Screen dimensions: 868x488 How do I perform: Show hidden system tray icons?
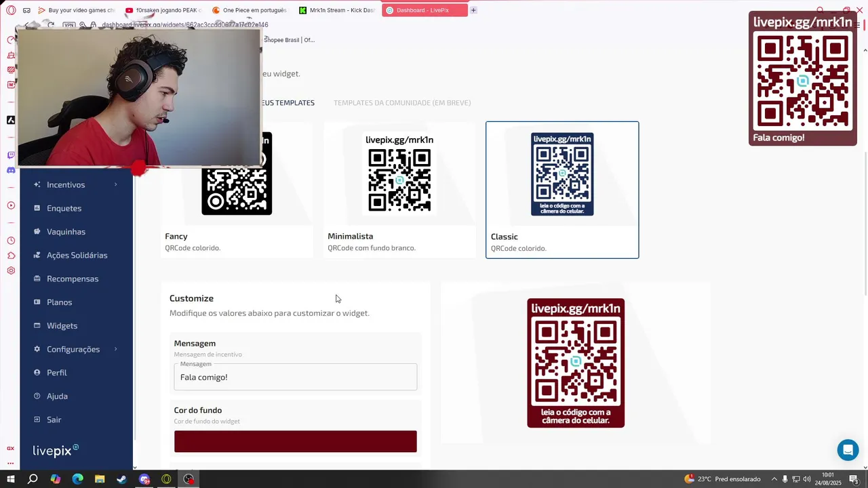click(x=774, y=479)
